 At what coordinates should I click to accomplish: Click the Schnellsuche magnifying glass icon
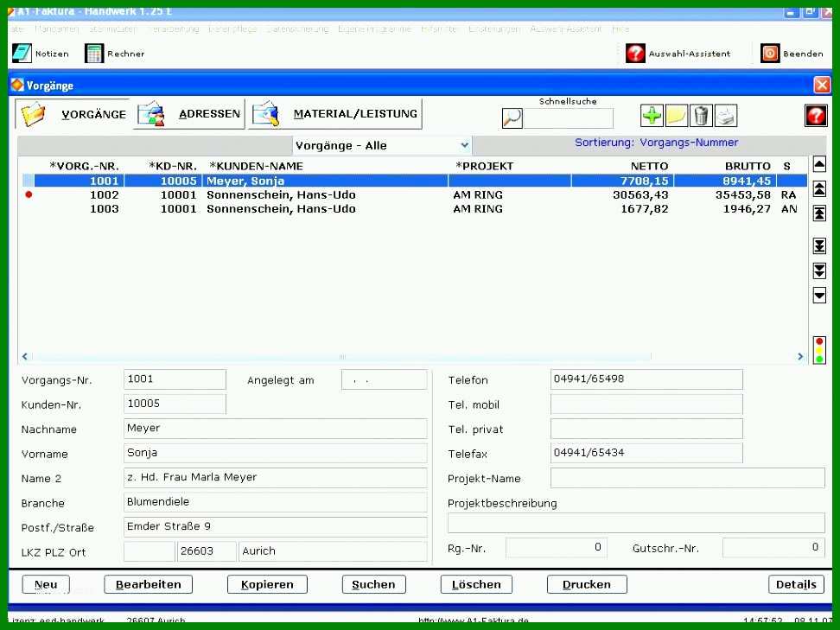point(512,118)
